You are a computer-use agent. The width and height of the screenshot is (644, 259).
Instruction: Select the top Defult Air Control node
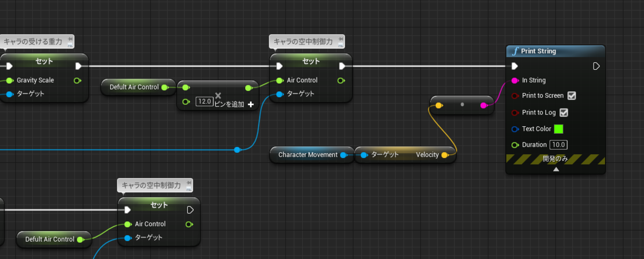coord(138,87)
